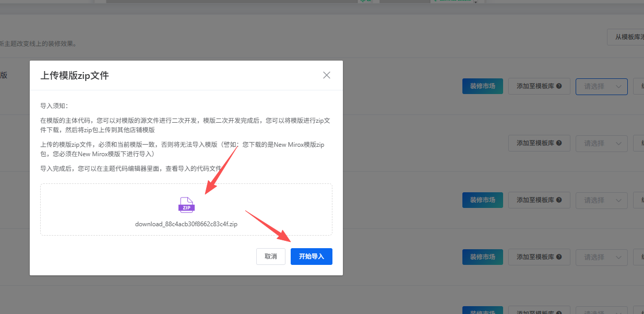This screenshot has height=314, width=644.
Task: Click the 导入须知： heading text
Action: pyautogui.click(x=54, y=106)
